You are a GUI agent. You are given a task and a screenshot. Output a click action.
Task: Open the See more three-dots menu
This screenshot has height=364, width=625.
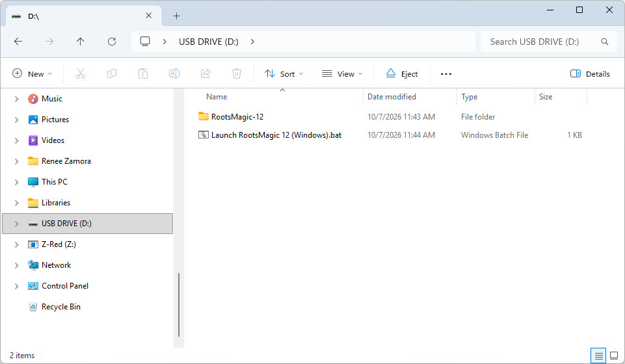pos(446,73)
